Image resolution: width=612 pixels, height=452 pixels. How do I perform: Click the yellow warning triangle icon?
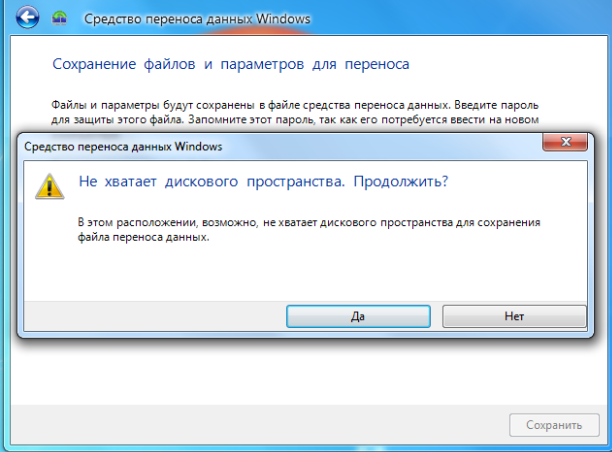50,187
